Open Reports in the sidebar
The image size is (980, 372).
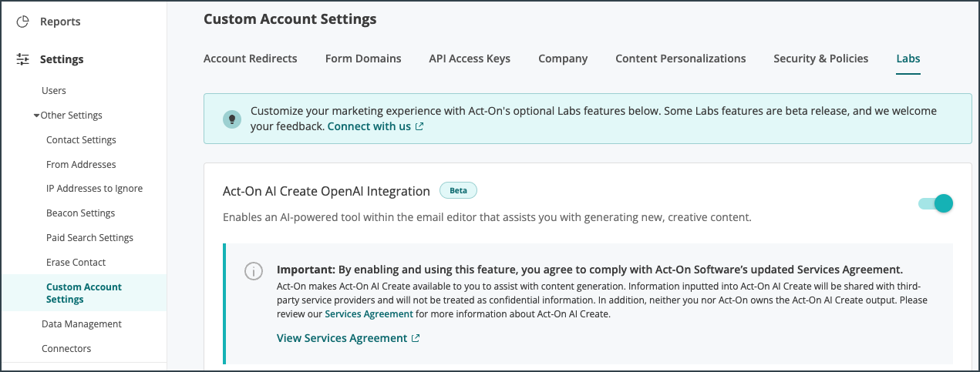pyautogui.click(x=60, y=22)
